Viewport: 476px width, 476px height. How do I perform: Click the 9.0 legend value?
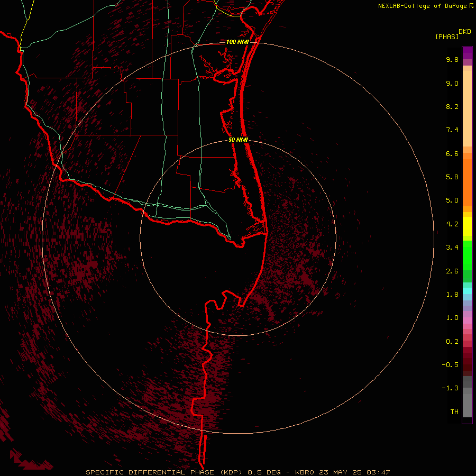452,83
